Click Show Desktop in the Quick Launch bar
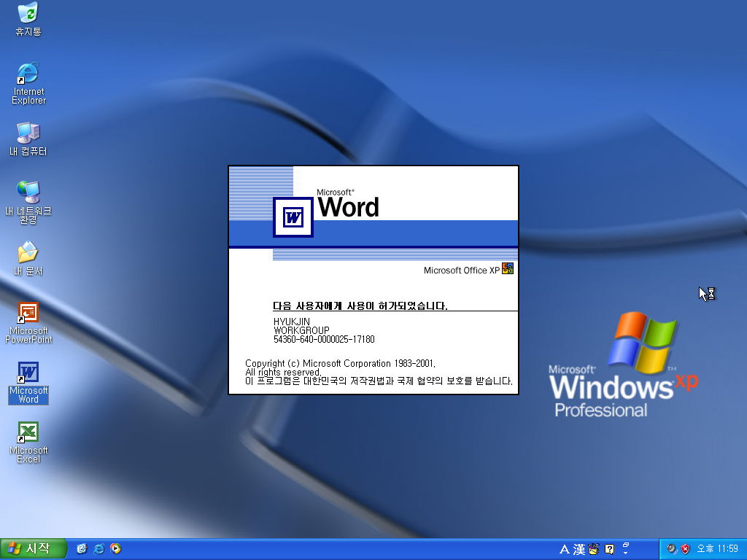Image resolution: width=747 pixels, height=560 pixels. [x=82, y=549]
